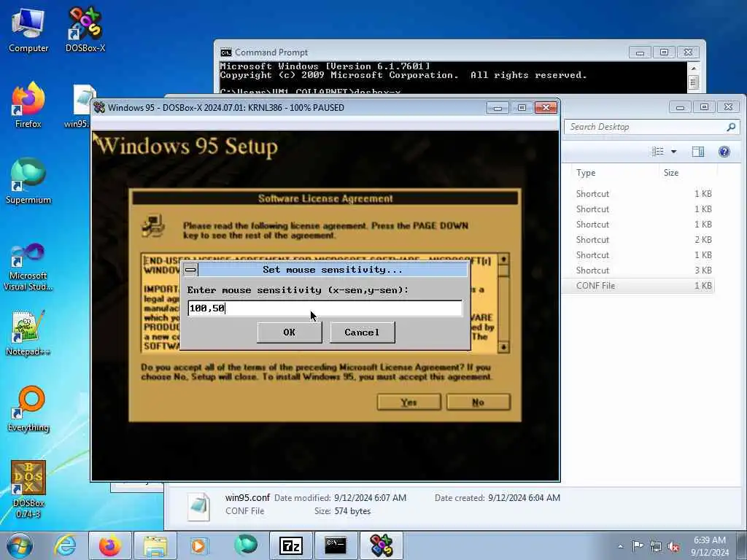This screenshot has width=747, height=560.
Task: Open the Supermium desktop shortcut
Action: point(28,181)
